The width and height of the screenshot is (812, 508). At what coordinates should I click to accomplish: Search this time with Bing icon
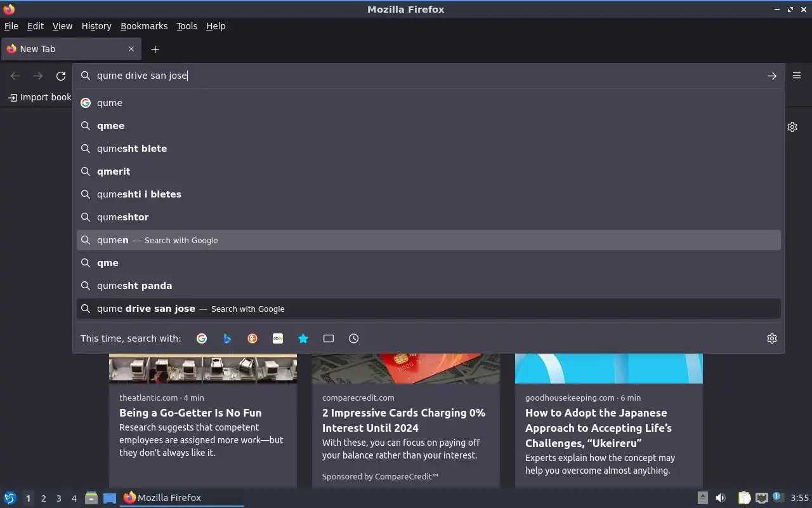(227, 338)
